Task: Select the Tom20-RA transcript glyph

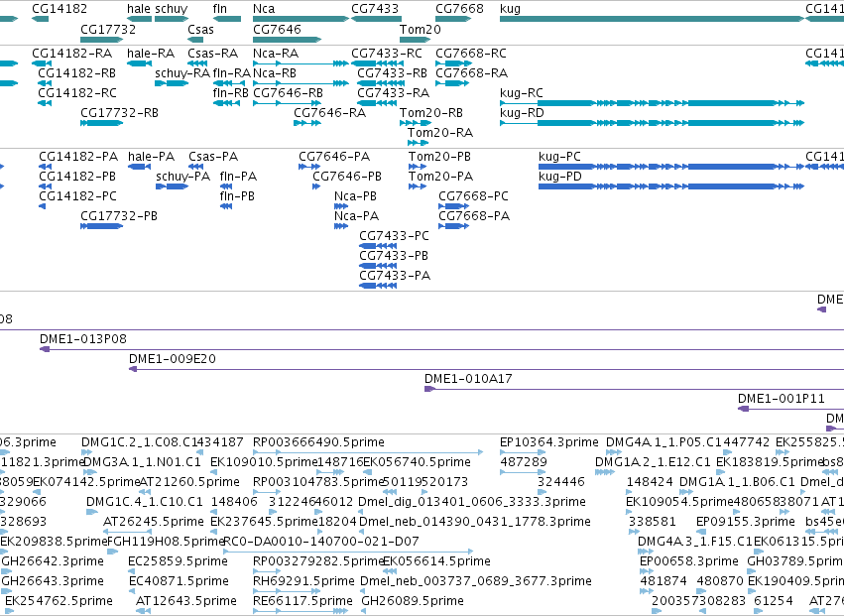Action: pos(419,143)
